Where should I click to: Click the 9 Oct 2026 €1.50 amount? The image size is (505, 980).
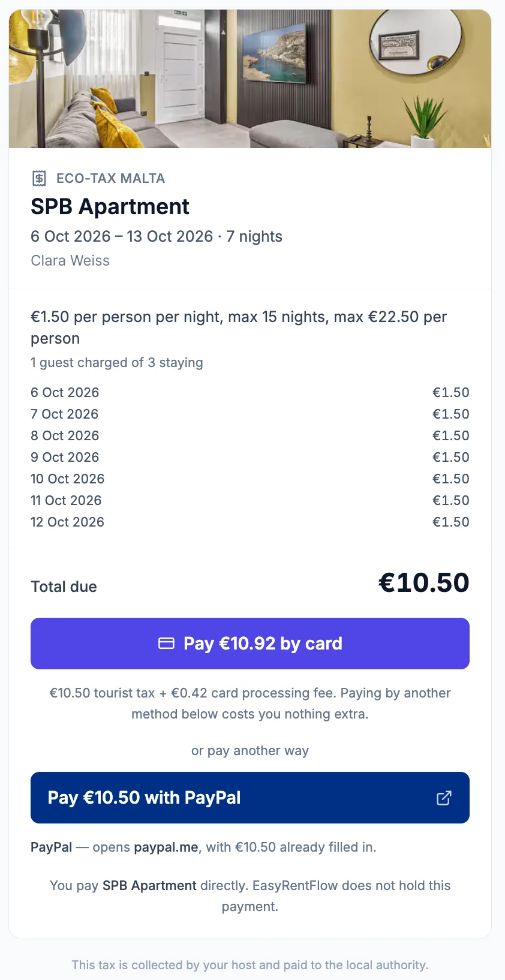(451, 457)
